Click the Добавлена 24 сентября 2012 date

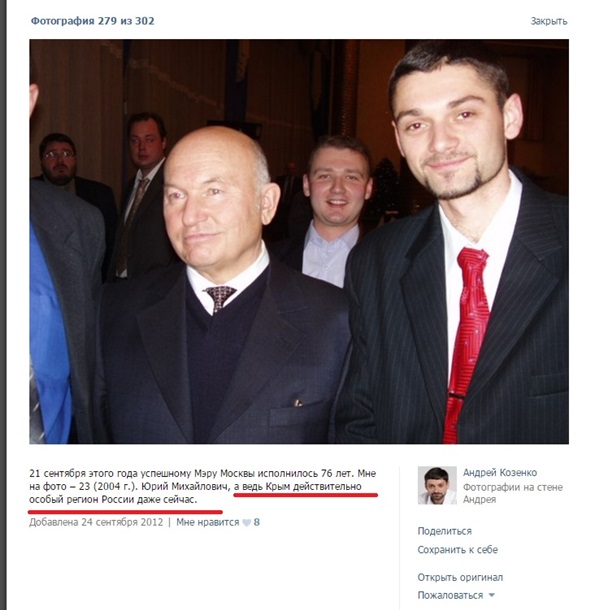[96, 522]
